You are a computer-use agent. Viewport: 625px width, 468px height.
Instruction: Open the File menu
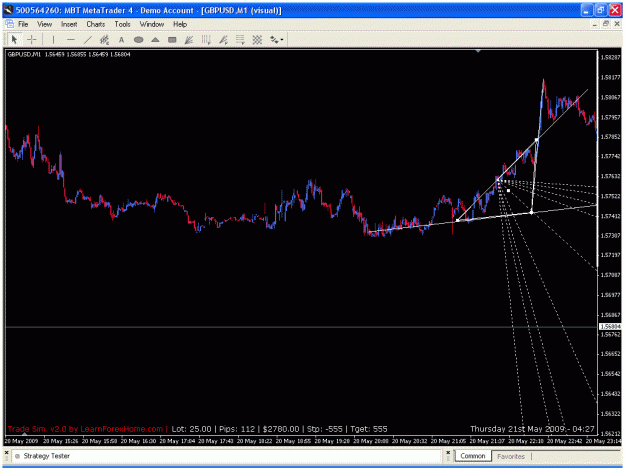23,24
